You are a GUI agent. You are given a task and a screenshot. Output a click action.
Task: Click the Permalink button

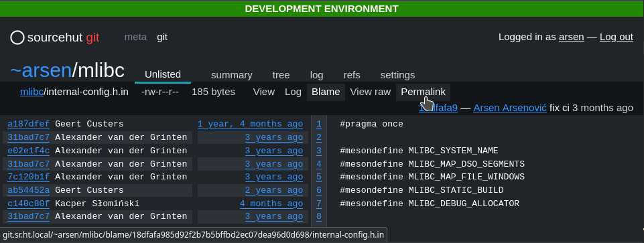click(423, 92)
